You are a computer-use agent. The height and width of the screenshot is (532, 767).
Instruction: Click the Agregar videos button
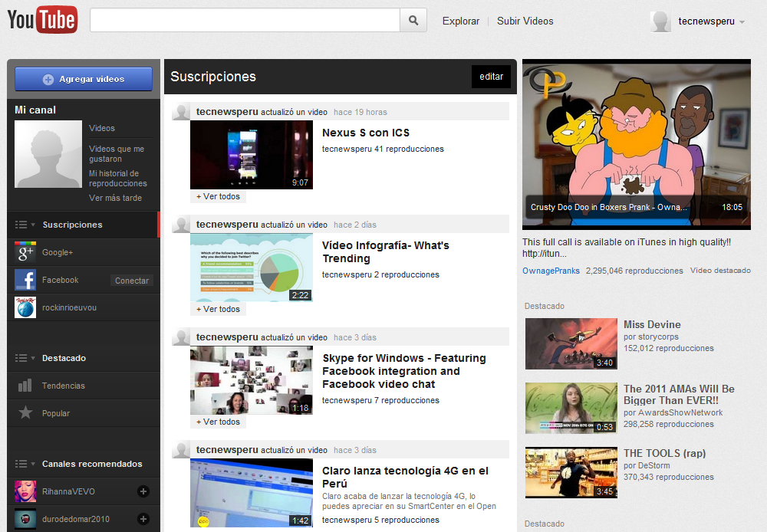click(84, 79)
